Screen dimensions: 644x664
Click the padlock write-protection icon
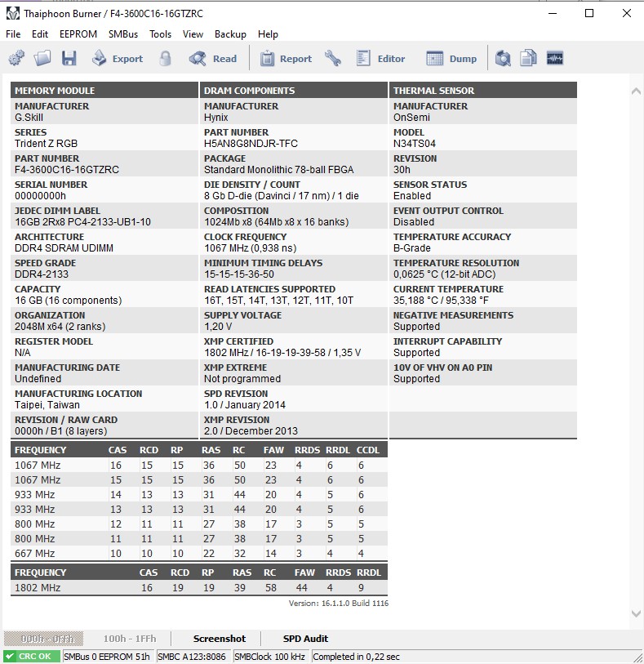[166, 59]
